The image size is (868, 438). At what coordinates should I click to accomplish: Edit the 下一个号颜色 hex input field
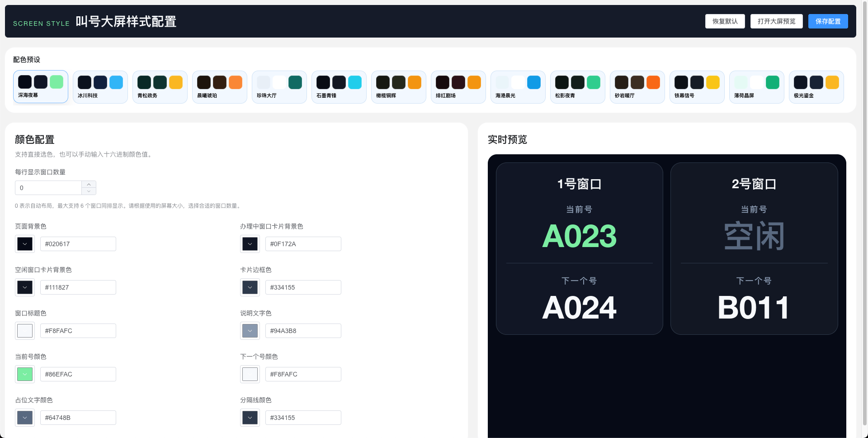(x=303, y=374)
